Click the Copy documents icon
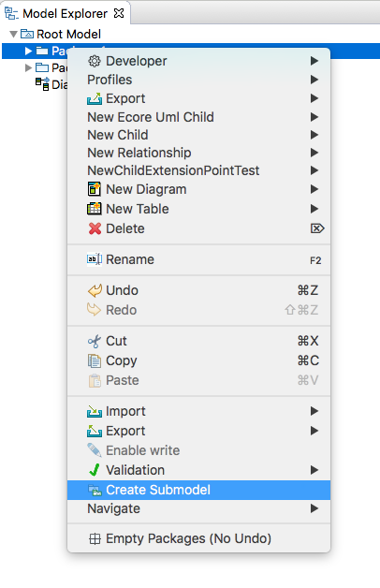380x588 pixels. pyautogui.click(x=95, y=360)
